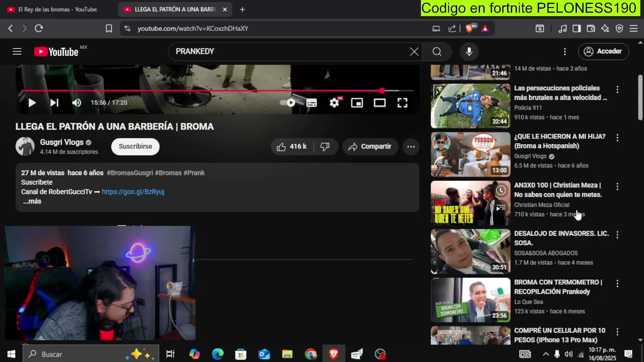Open options for persecuciones policiales video
644x362 pixels.
617,89
